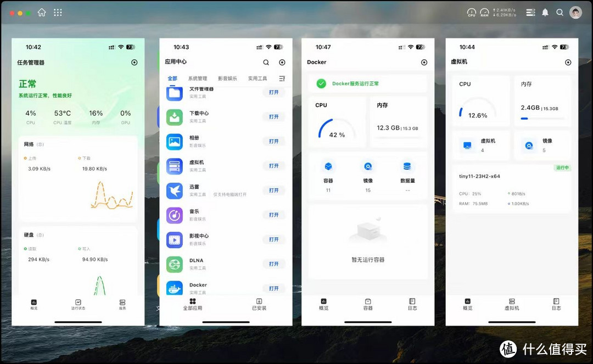593x364 pixels.
Task: Open 下载中心 with its 打开 button
Action: tap(274, 117)
